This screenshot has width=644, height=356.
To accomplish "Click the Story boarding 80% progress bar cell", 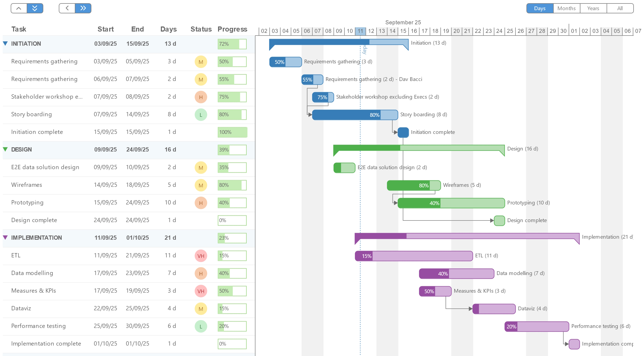I will click(x=232, y=115).
